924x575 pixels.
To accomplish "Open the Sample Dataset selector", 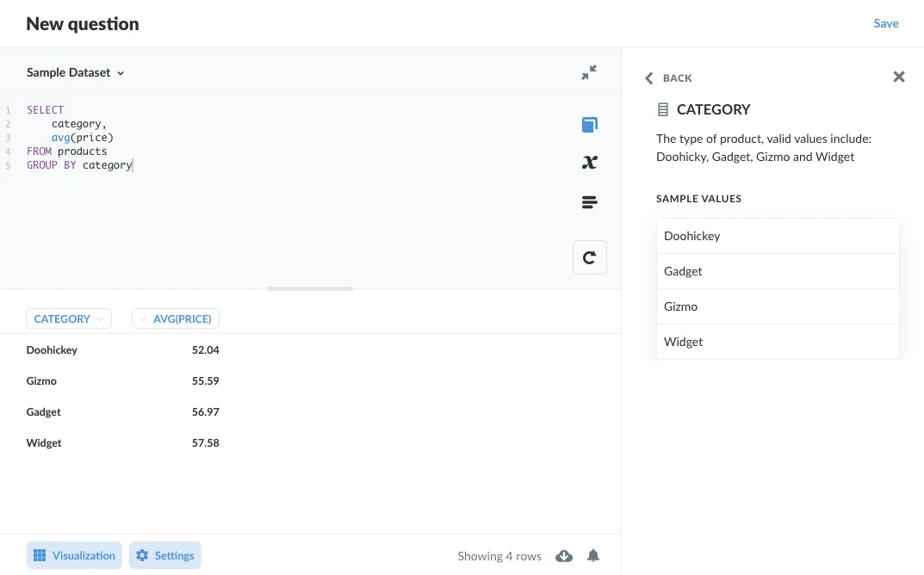I will (76, 72).
